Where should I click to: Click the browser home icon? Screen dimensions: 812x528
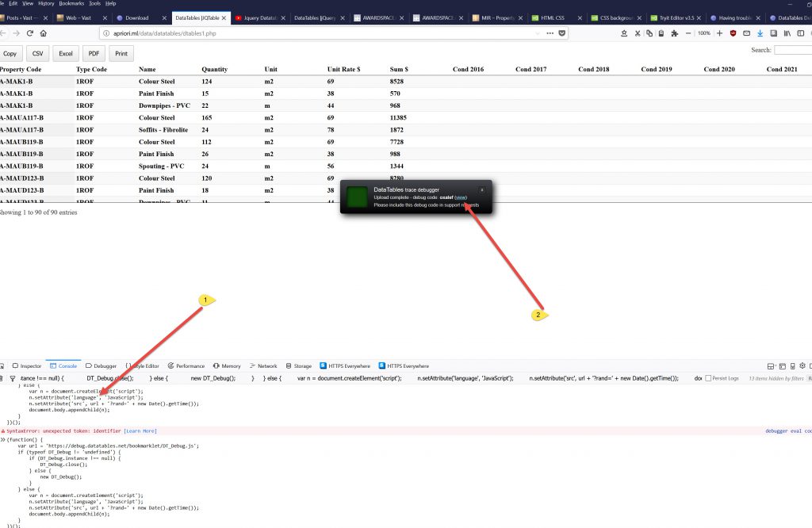click(43, 33)
